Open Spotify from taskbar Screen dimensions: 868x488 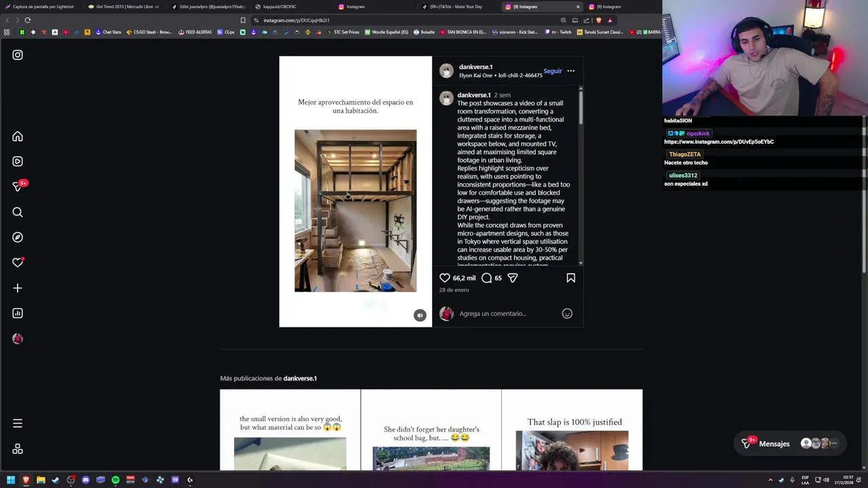coord(115,480)
